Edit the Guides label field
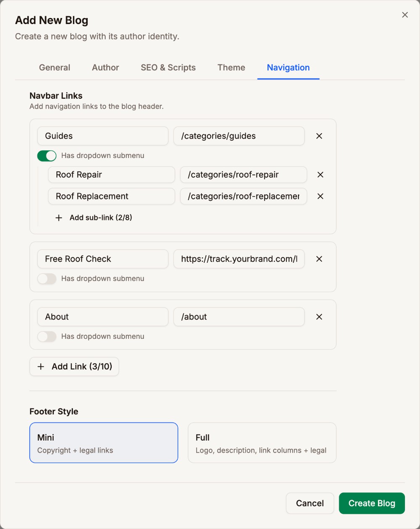The height and width of the screenshot is (529, 420). [103, 136]
